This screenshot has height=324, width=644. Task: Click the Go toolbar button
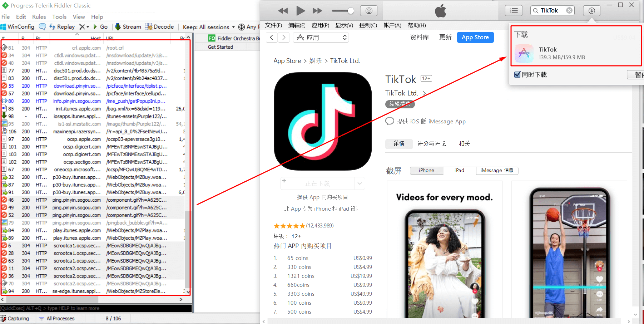[x=100, y=27]
